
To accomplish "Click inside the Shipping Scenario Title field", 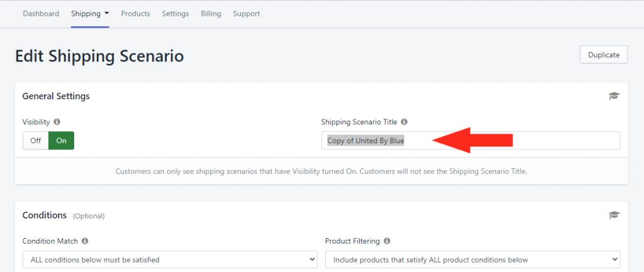I will coord(470,140).
